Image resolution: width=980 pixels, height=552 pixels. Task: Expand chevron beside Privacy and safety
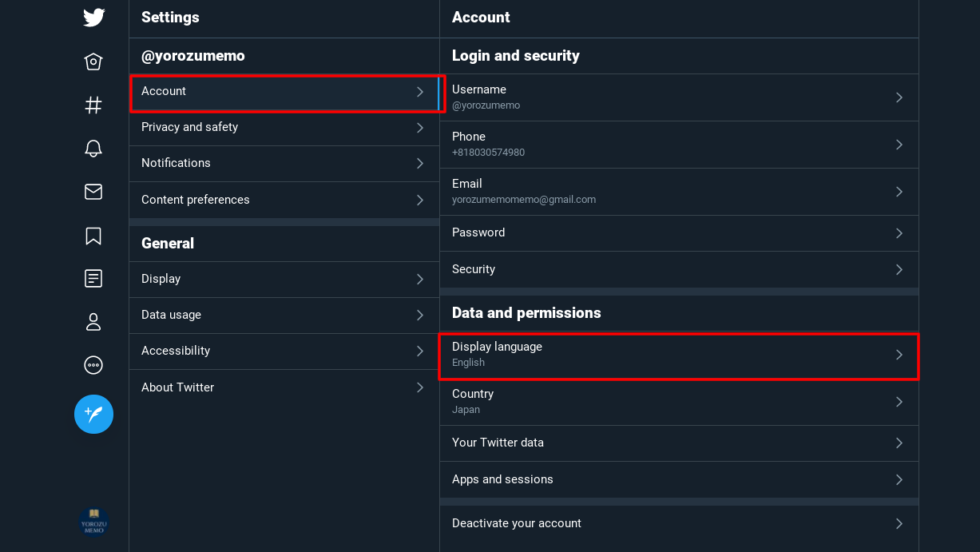420,128
